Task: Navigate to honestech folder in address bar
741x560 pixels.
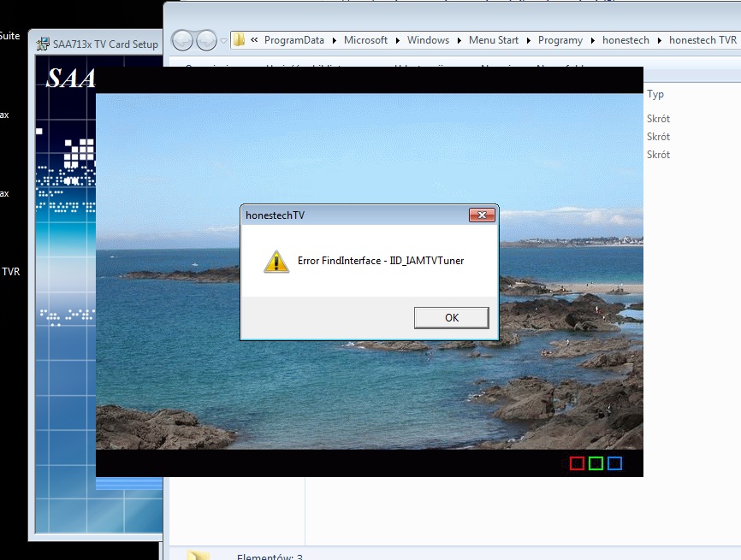Action: [625, 40]
